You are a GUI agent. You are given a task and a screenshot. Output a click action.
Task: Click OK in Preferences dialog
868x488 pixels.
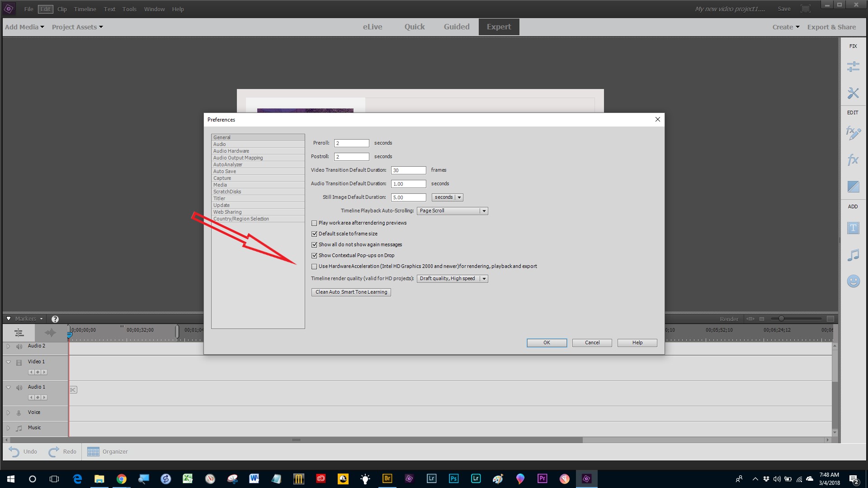coord(547,343)
